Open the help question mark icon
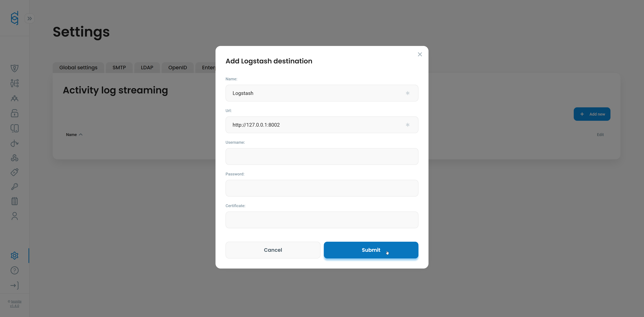 tap(14, 270)
